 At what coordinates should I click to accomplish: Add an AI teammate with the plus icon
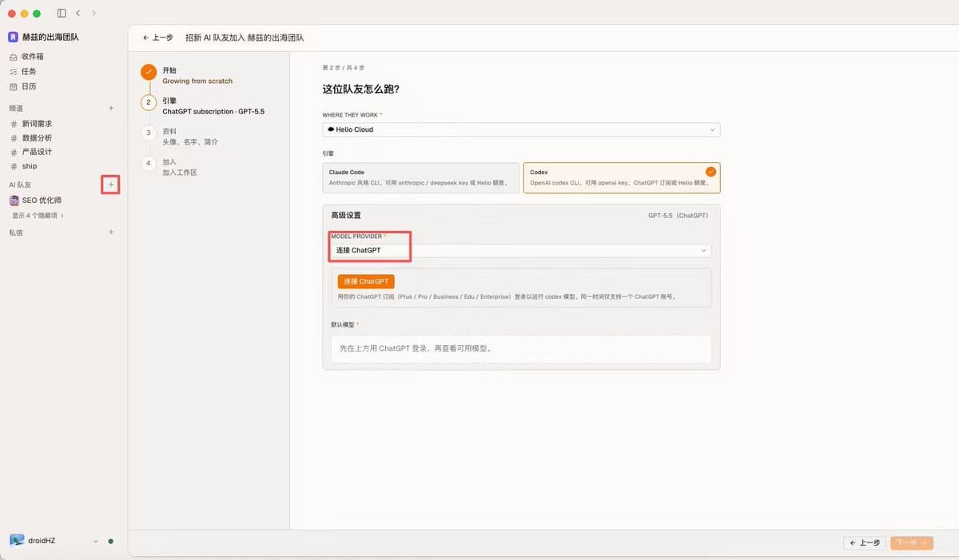coord(111,185)
